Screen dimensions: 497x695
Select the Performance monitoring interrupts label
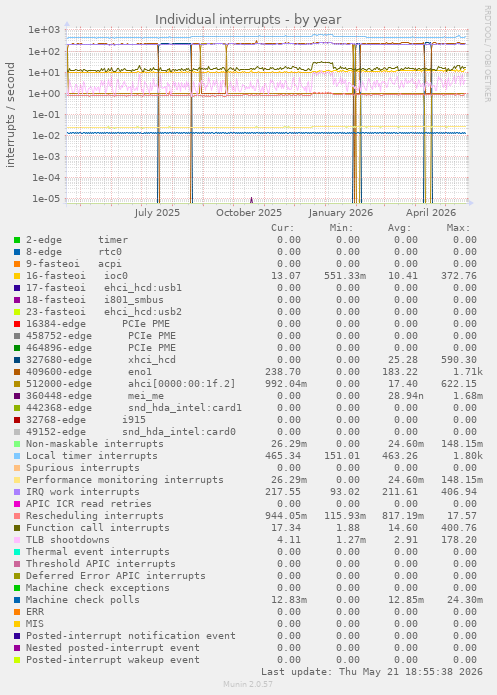pyautogui.click(x=125, y=480)
